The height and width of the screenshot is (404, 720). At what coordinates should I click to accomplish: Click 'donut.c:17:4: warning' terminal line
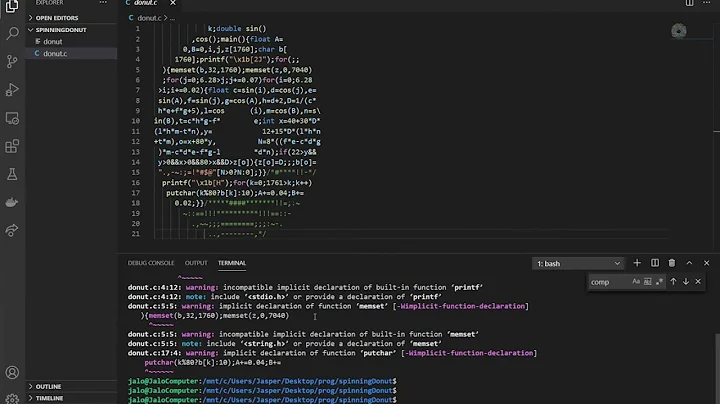(332, 353)
